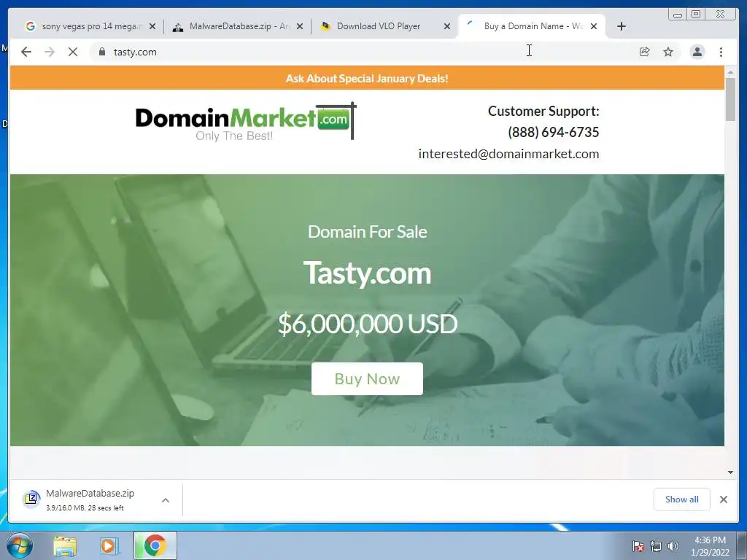
Task: Click the Customer Support label
Action: coord(543,111)
